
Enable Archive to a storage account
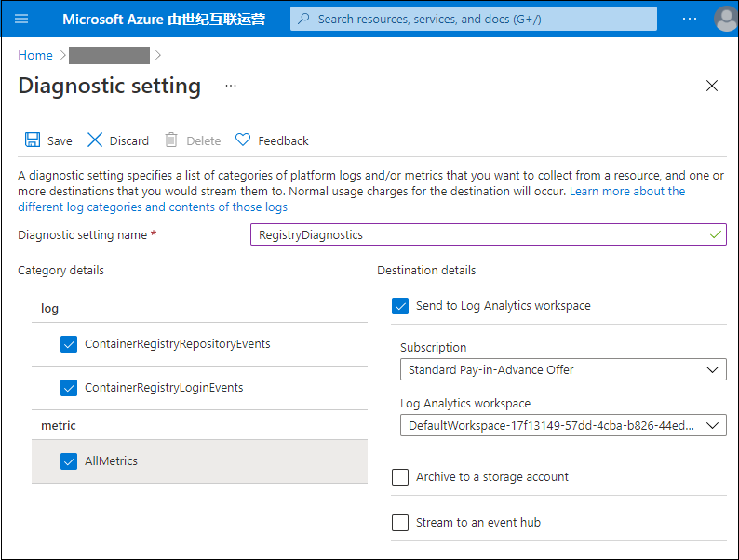400,477
